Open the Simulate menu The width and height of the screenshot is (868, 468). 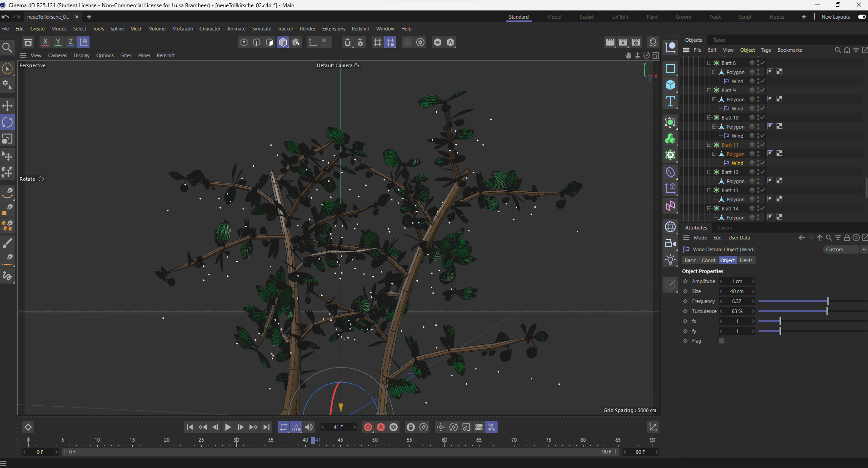[x=262, y=29]
